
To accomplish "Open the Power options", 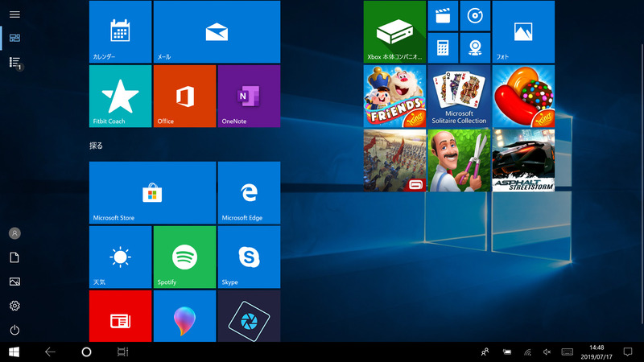I will (x=14, y=330).
